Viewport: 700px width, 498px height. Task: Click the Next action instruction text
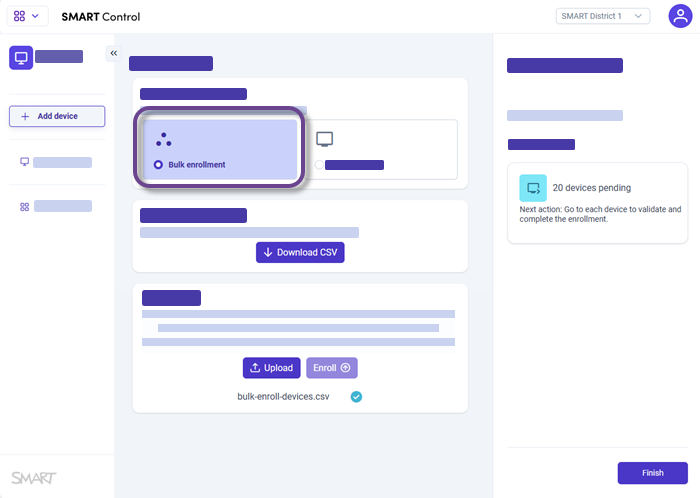point(600,214)
